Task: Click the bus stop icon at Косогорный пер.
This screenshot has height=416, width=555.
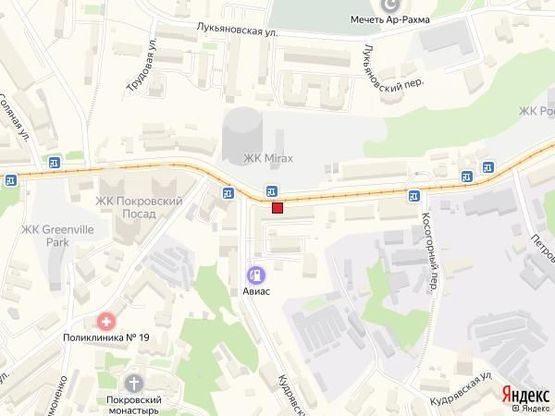Action: coord(414,196)
